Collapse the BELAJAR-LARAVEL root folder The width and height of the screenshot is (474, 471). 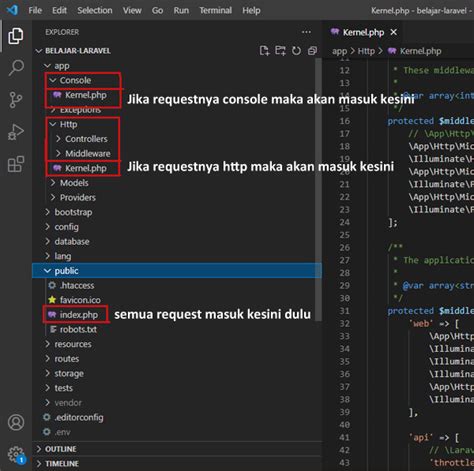point(177,51)
